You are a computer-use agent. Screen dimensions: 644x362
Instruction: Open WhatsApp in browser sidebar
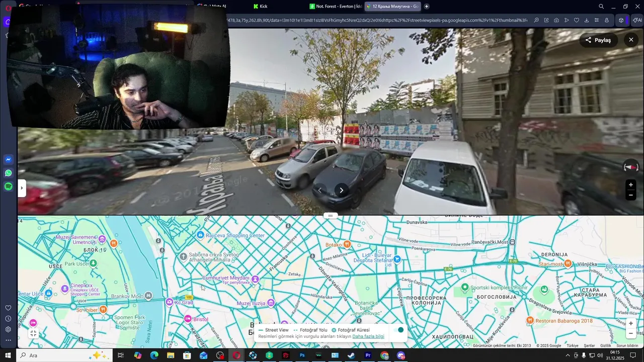[x=8, y=173]
